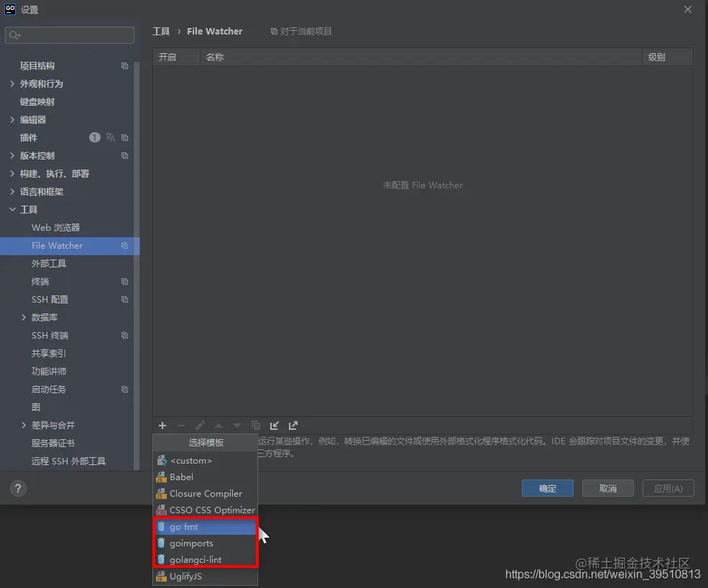Click project-level icon next to SSH 终端
The height and width of the screenshot is (588, 708).
click(x=124, y=336)
